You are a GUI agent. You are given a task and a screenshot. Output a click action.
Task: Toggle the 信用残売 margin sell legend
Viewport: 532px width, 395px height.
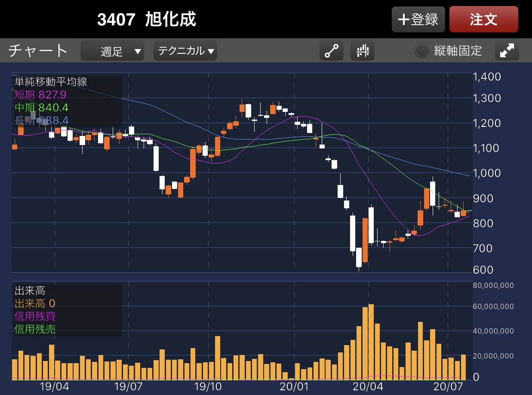35,330
